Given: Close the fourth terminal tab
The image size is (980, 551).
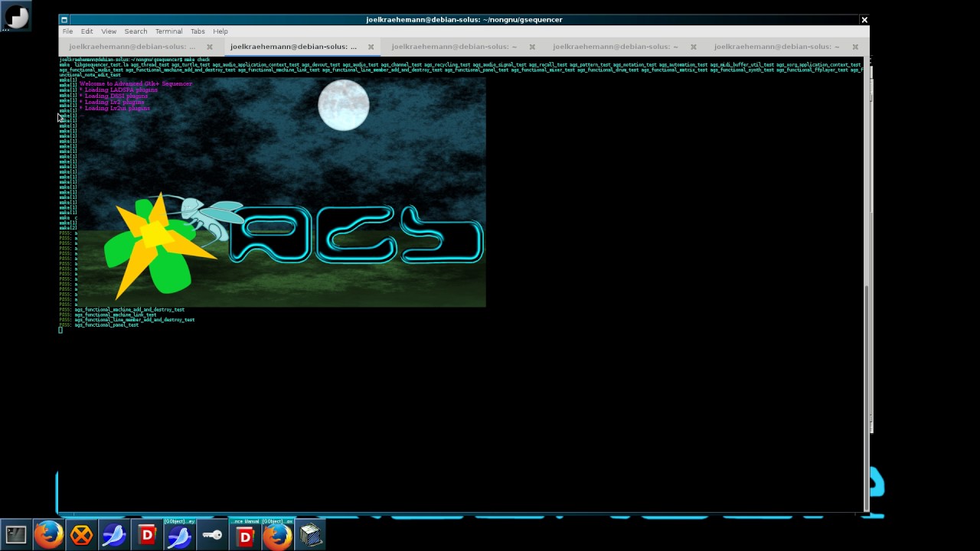Looking at the screenshot, I should (x=694, y=47).
